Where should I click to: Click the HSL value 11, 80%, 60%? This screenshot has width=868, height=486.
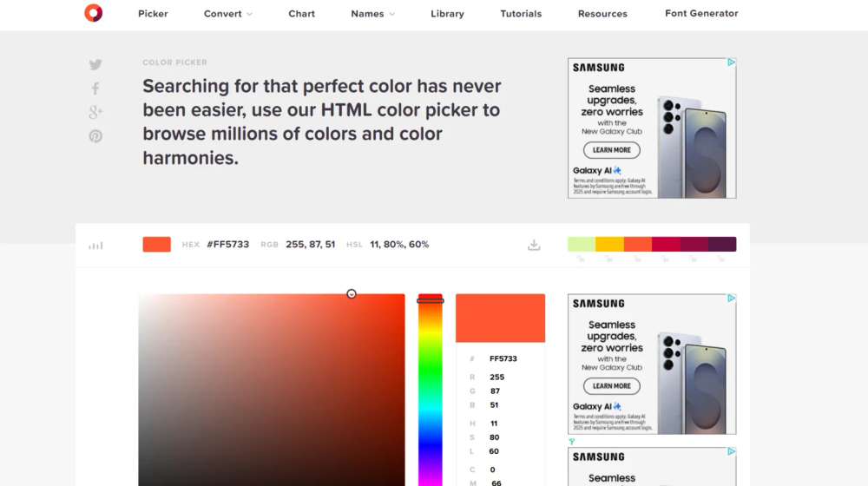click(x=399, y=244)
